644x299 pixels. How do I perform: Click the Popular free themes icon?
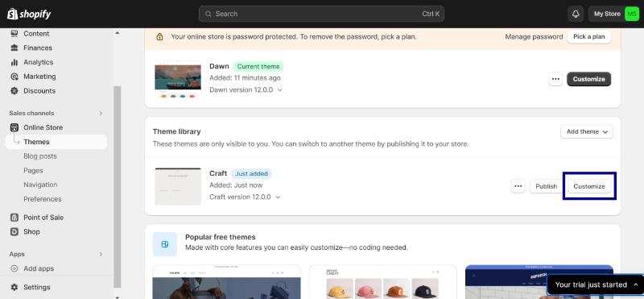(x=165, y=244)
